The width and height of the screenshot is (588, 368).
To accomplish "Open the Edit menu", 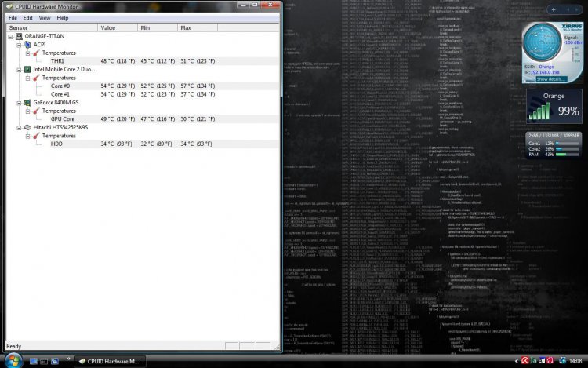I will 27,17.
